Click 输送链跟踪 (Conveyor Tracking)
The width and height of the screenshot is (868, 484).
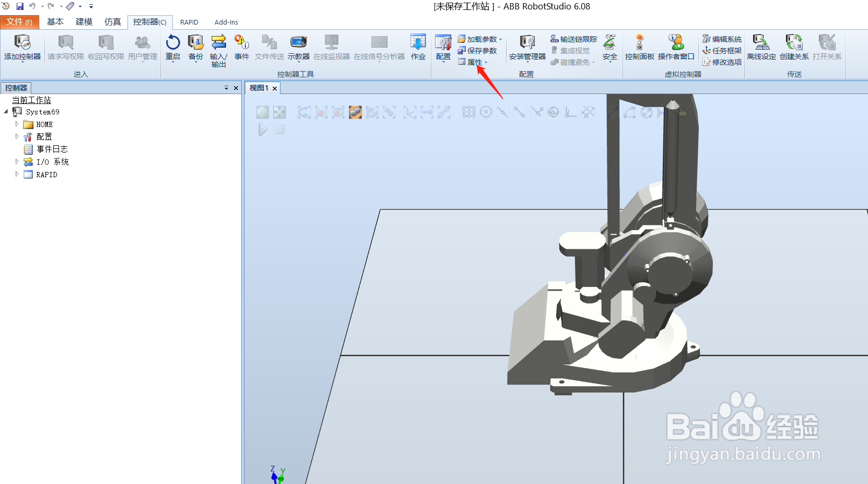point(573,39)
